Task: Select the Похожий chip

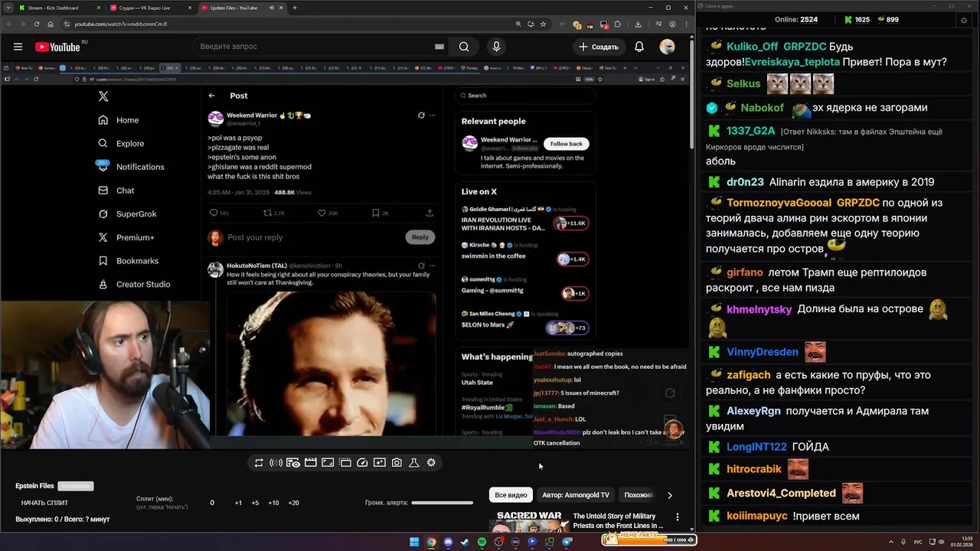Action: point(638,495)
